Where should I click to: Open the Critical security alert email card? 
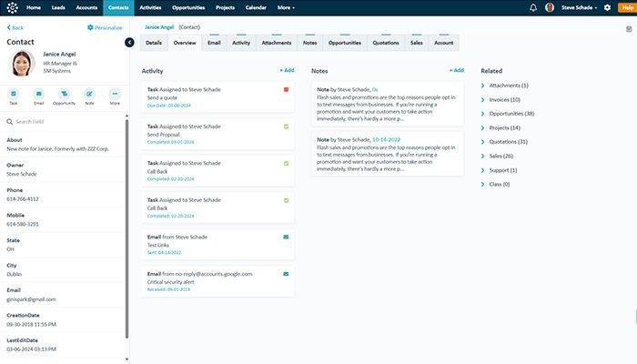tap(217, 281)
